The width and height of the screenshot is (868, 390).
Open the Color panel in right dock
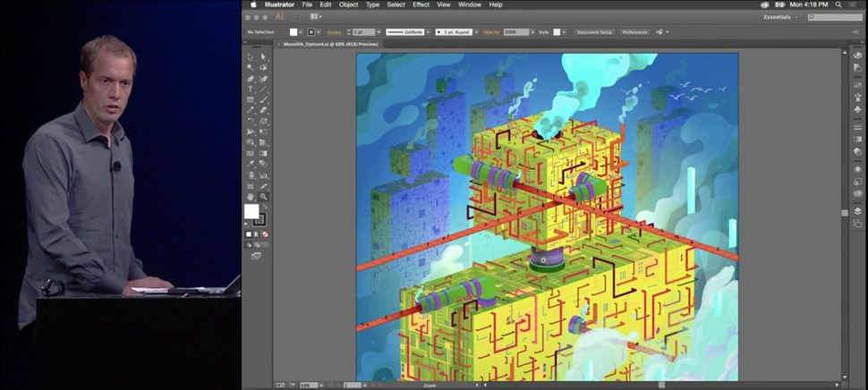tap(857, 55)
